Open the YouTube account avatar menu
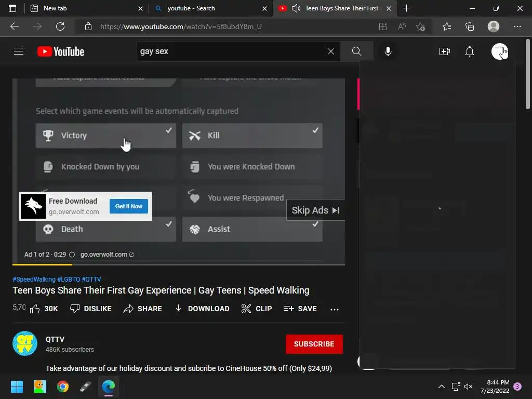The image size is (532, 399). click(x=499, y=51)
